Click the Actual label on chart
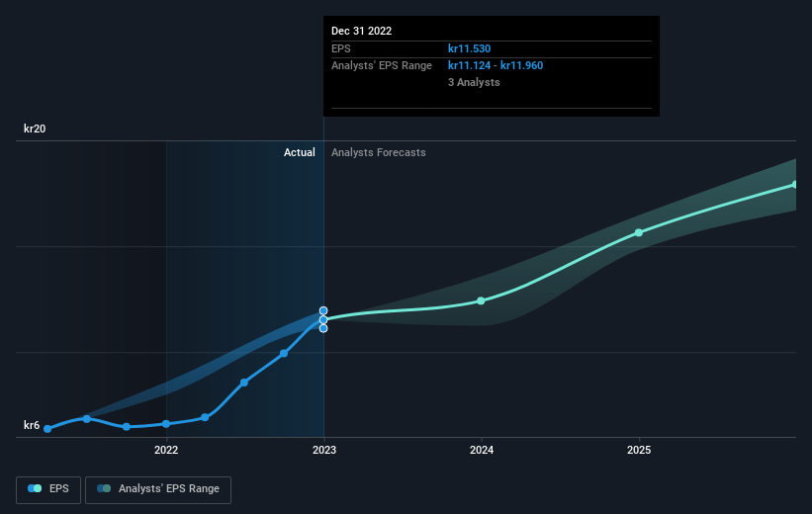 point(300,152)
